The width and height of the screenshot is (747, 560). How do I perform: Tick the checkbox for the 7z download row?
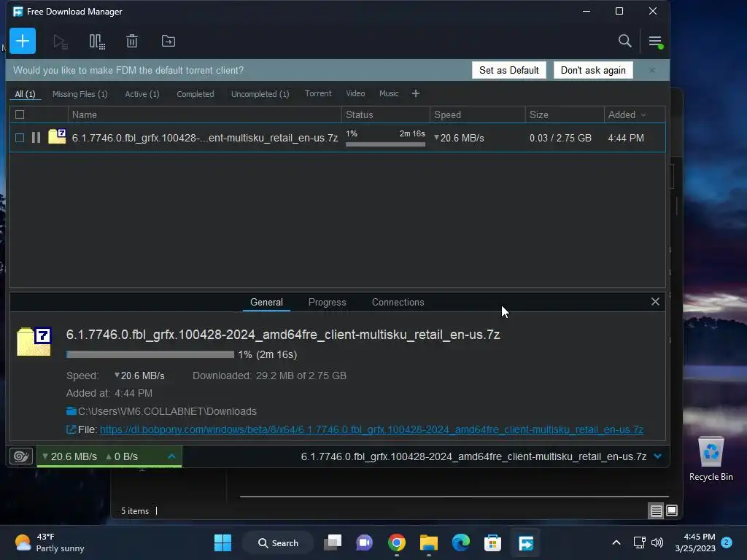[20, 138]
